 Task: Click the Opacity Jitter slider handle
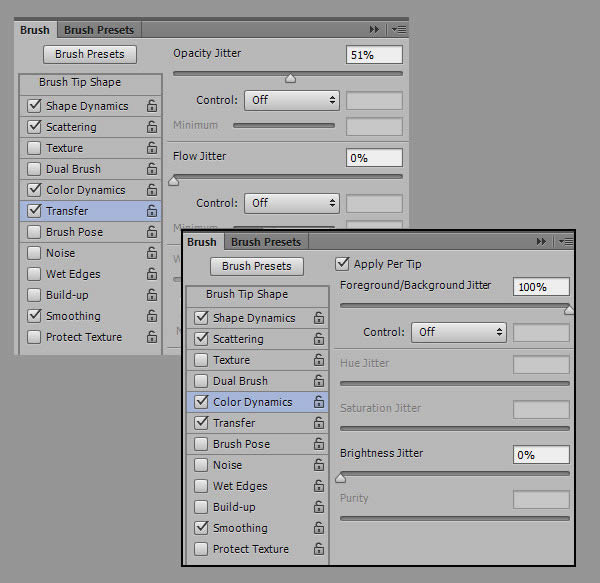[290, 78]
